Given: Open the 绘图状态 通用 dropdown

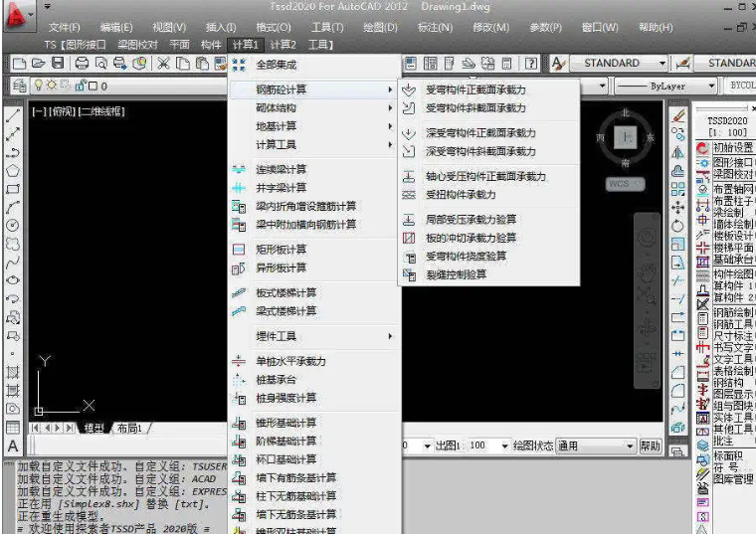Looking at the screenshot, I should (596, 446).
